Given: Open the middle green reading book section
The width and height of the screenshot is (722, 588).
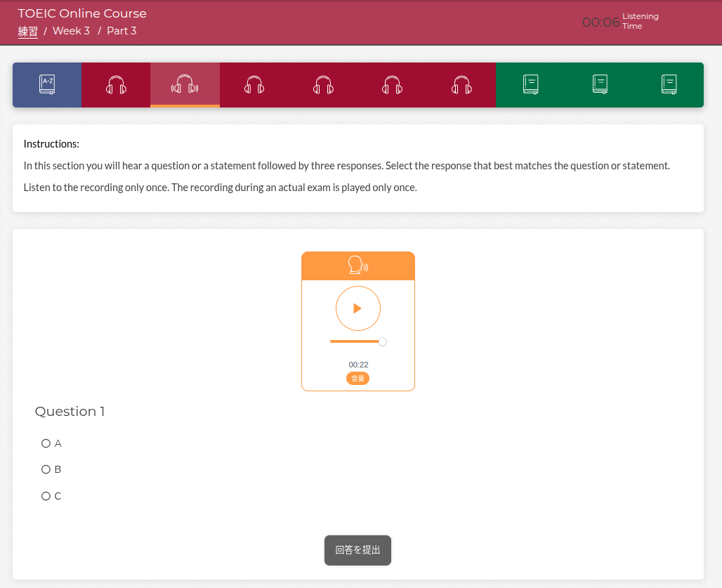Looking at the screenshot, I should pos(600,85).
